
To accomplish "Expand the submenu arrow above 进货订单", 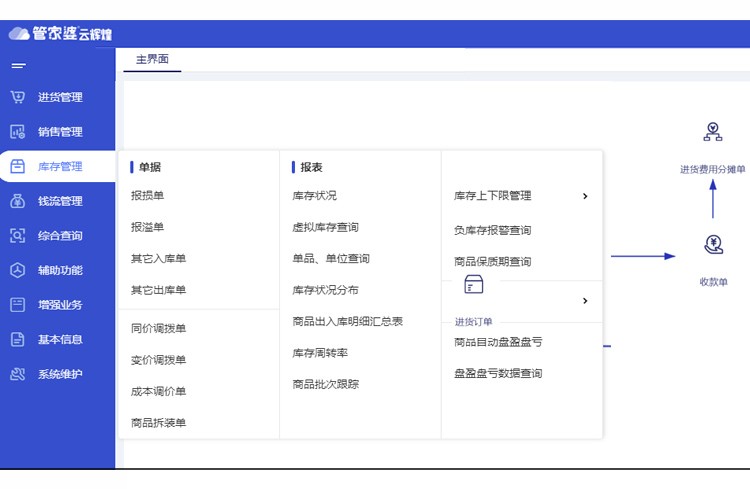I will click(585, 300).
